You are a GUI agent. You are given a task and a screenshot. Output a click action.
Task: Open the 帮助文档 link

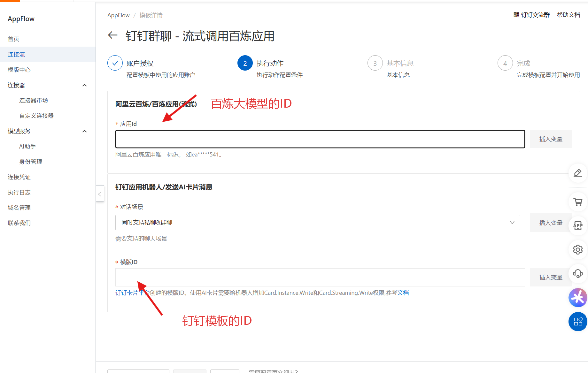[x=569, y=15]
